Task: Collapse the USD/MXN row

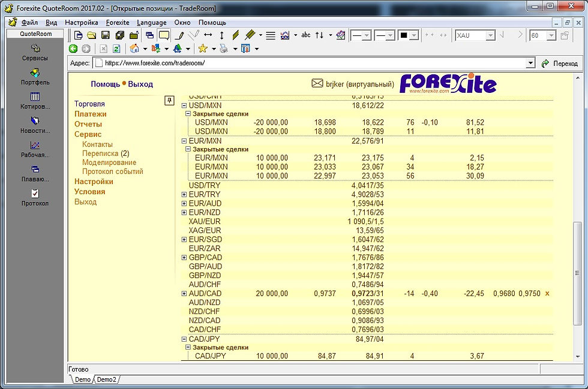Action: [x=184, y=105]
